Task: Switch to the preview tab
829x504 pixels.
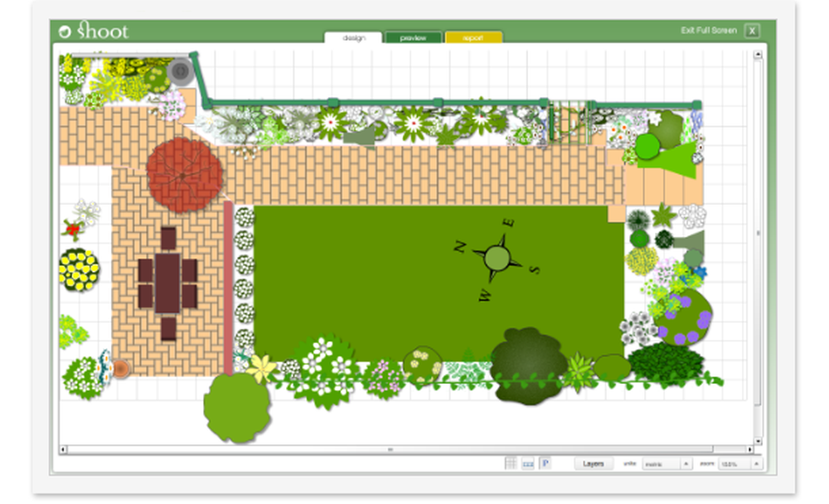Action: pos(413,37)
